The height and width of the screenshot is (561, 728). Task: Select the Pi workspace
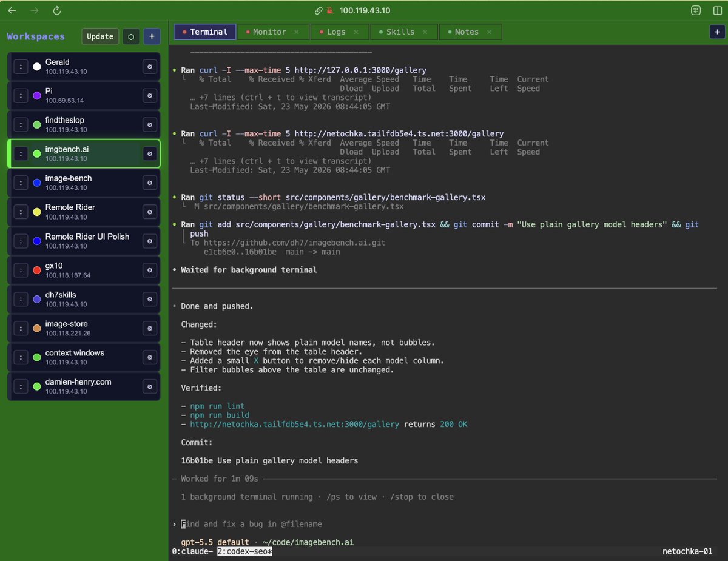click(x=84, y=96)
